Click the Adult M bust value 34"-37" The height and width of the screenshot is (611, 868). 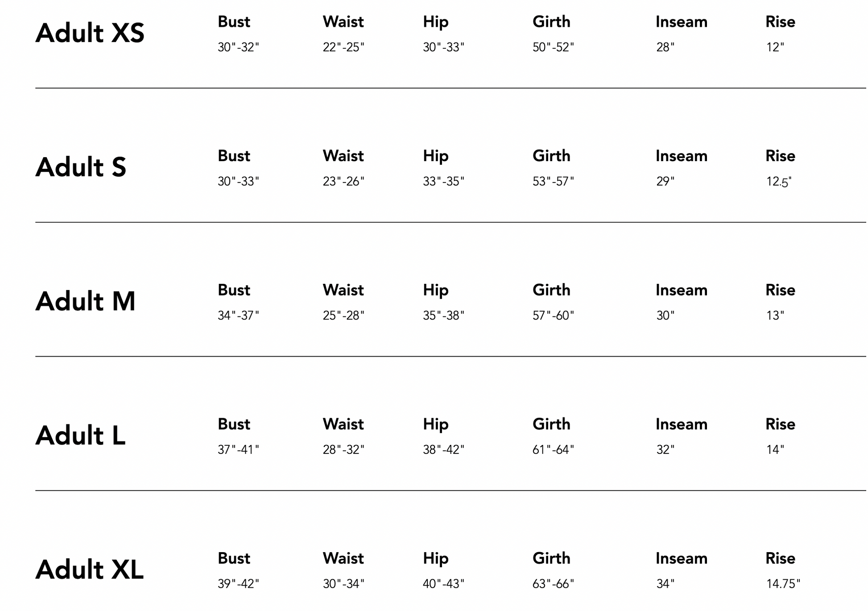tap(238, 316)
